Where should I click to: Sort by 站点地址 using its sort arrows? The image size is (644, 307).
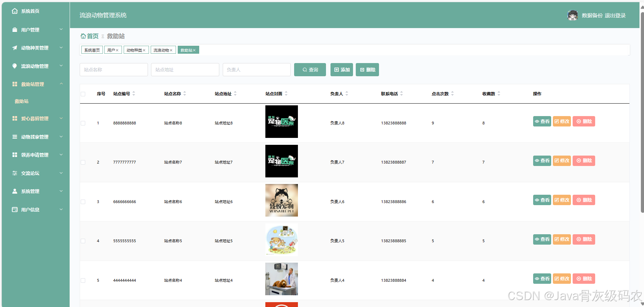tap(235, 94)
